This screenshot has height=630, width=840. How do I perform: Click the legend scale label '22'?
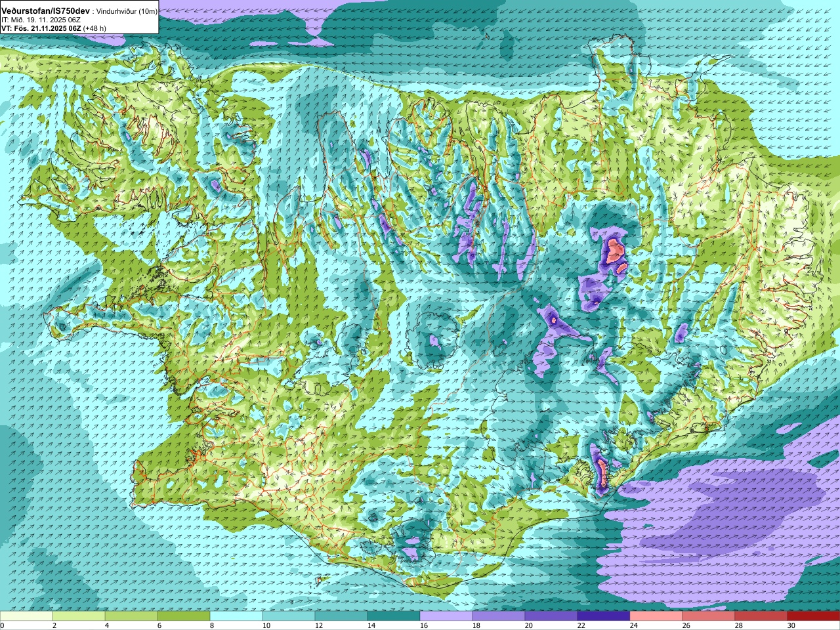pos(581,625)
